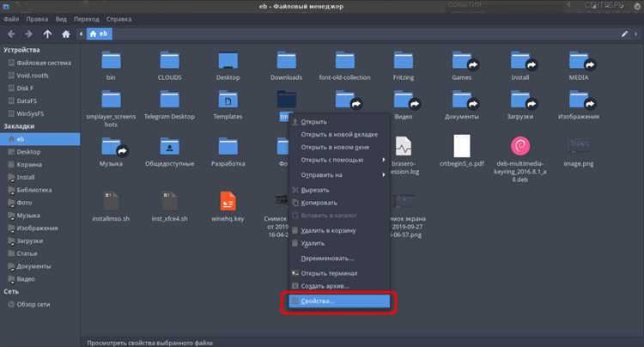
Task: Open the Фото bookmark in the sidebar
Action: pyautogui.click(x=40, y=203)
